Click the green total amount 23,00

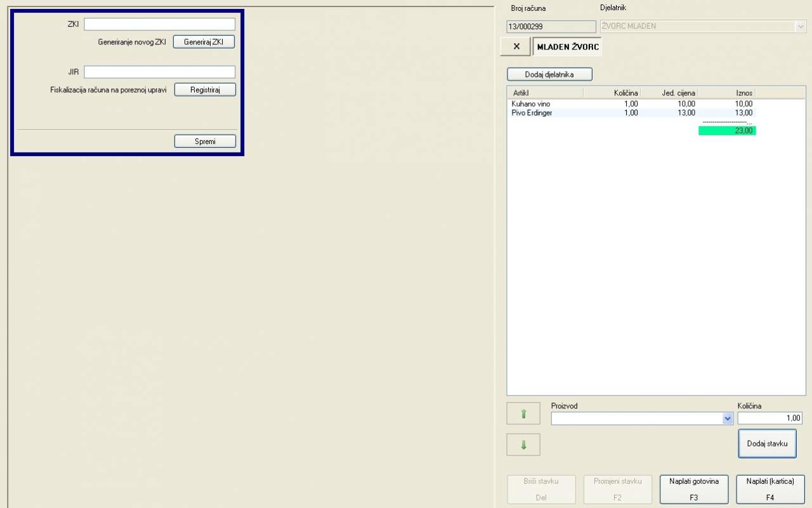coord(727,130)
